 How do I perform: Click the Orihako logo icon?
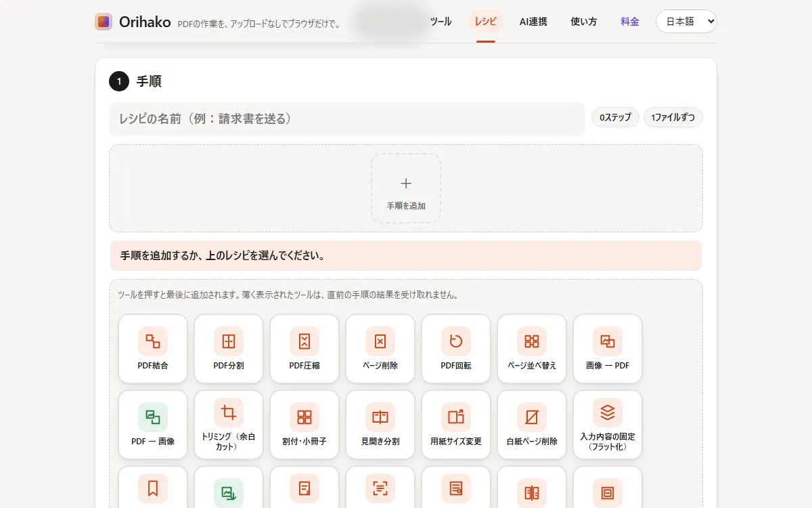pos(104,22)
